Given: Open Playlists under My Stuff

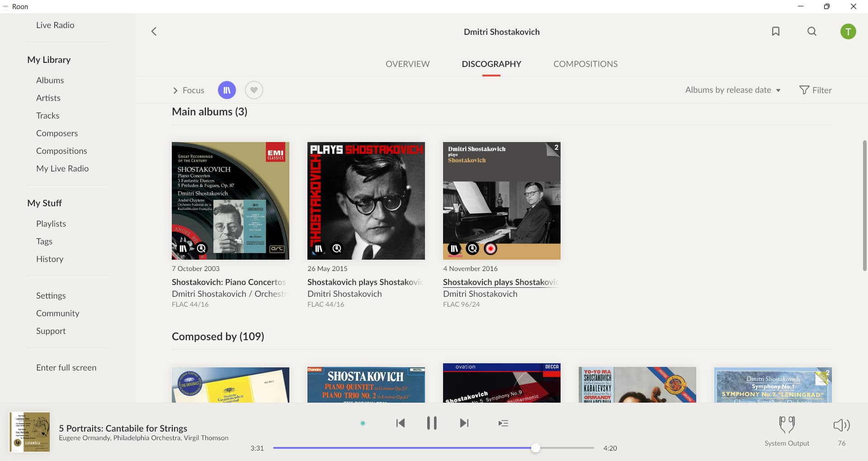Looking at the screenshot, I should click(x=51, y=223).
